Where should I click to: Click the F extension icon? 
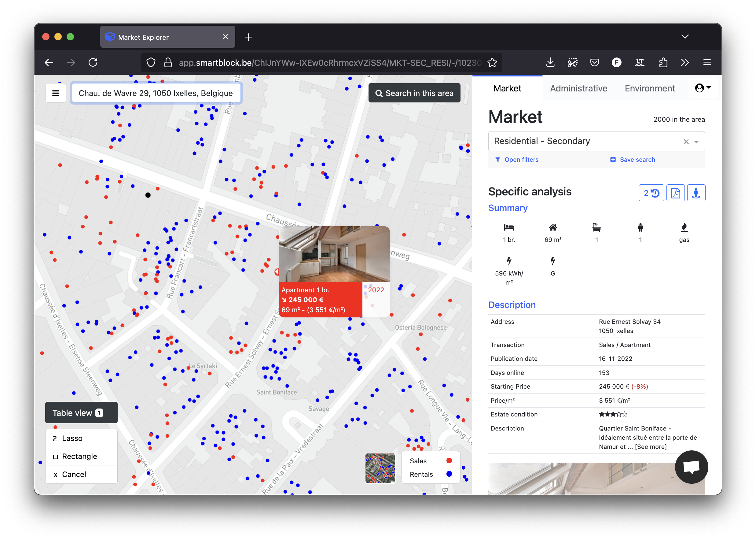616,62
